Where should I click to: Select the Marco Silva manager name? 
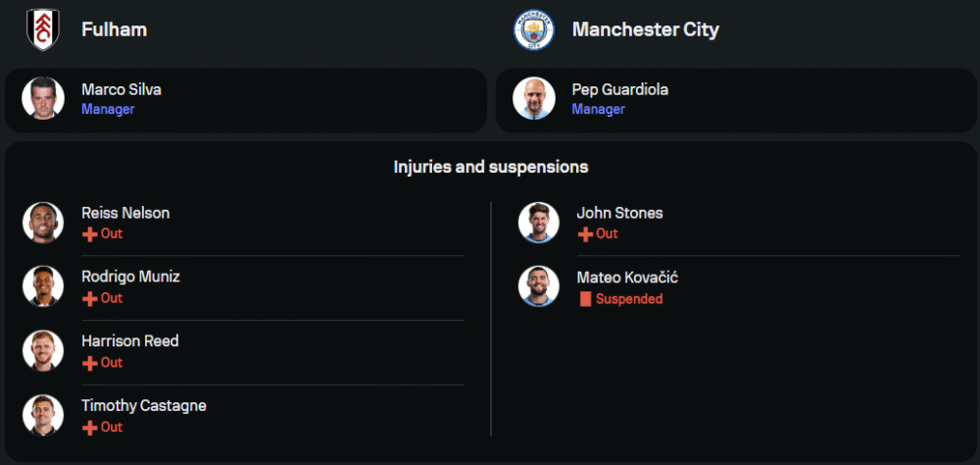122,89
